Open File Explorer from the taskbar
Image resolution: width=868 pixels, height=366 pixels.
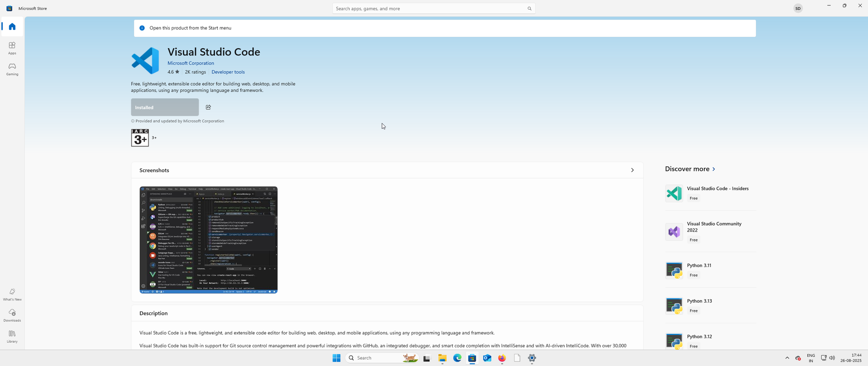tap(442, 358)
